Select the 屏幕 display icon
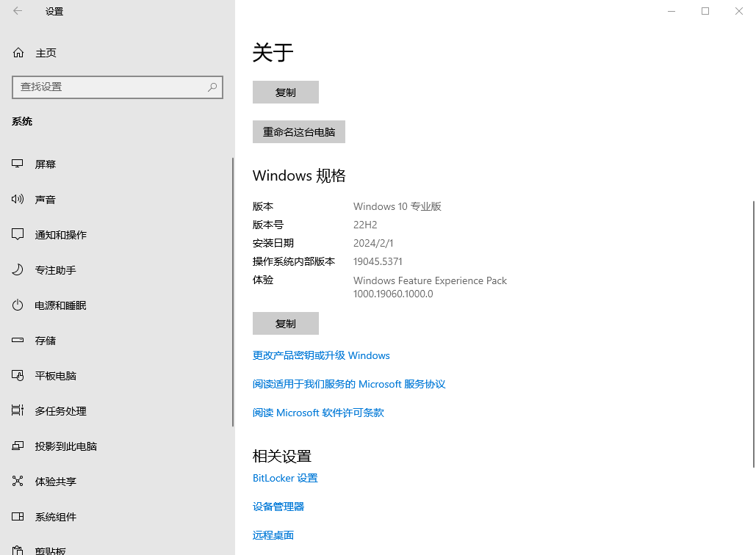Viewport: 756px width, 555px height. click(18, 164)
